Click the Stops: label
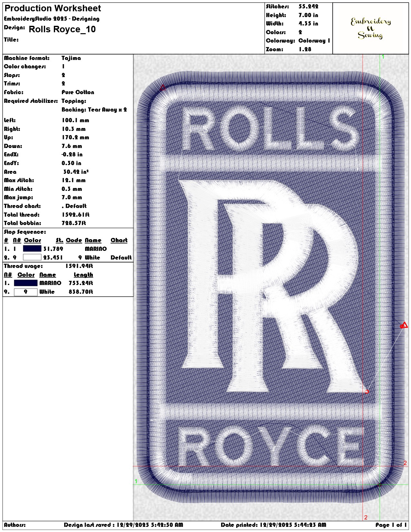 [x=12, y=75]
